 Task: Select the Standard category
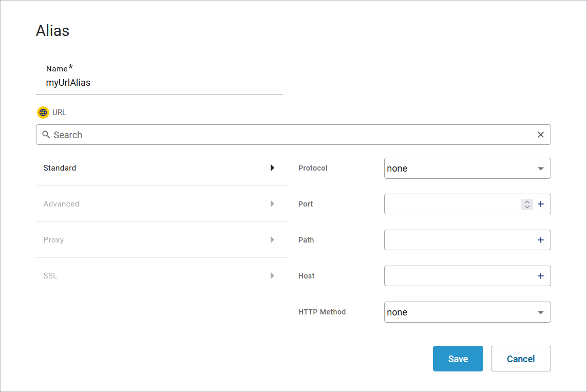pyautogui.click(x=60, y=168)
